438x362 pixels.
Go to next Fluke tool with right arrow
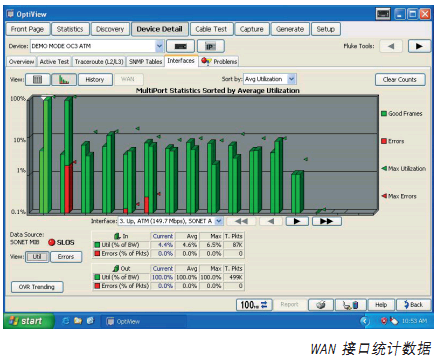[419, 46]
